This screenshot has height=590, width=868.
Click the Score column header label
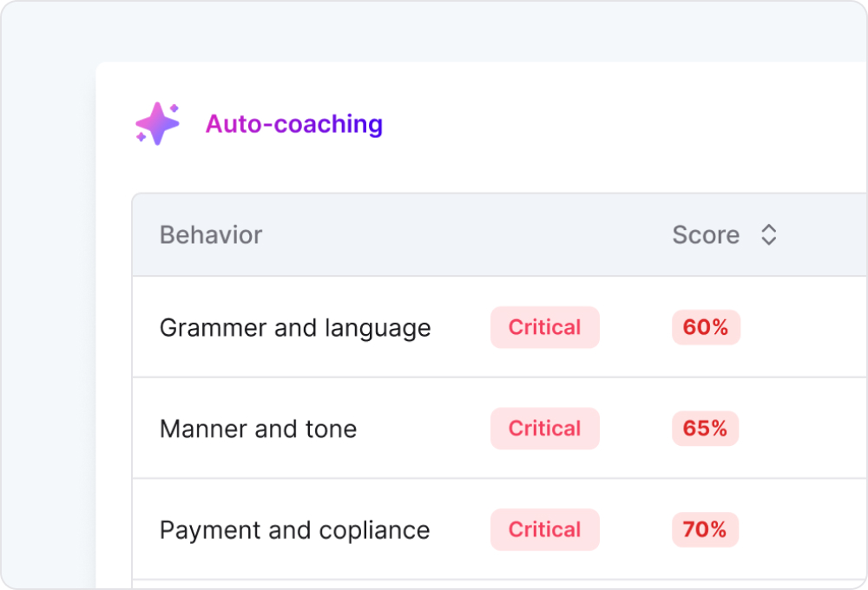click(x=706, y=234)
